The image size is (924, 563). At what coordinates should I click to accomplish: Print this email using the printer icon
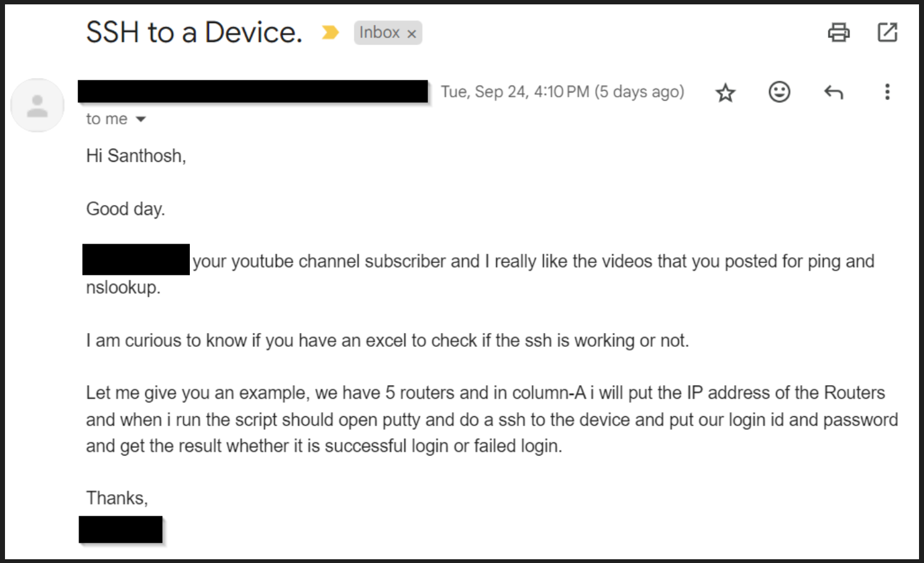[x=838, y=32]
